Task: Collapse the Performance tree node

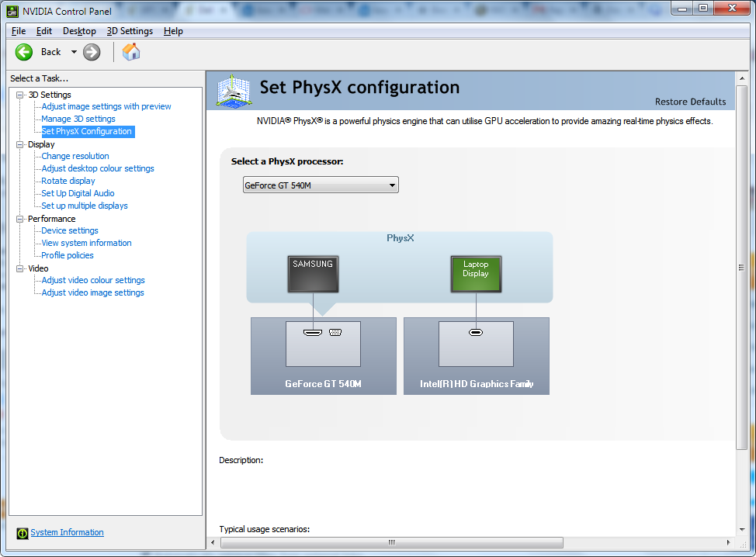Action: 19,219
